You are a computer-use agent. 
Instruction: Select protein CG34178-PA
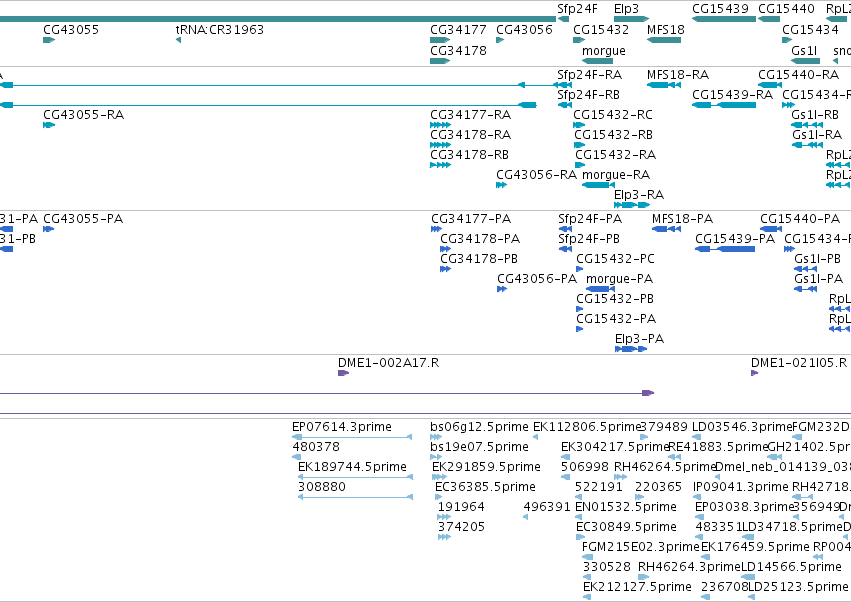(480, 239)
